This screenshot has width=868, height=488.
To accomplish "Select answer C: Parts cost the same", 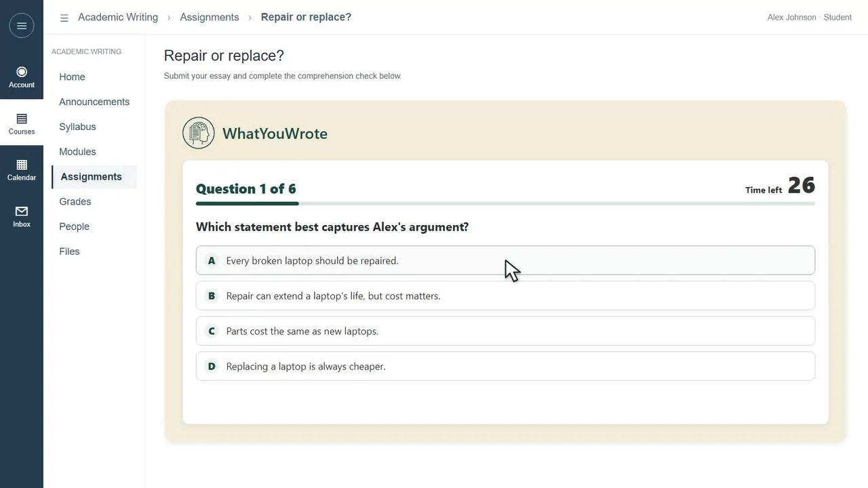I will [x=505, y=331].
